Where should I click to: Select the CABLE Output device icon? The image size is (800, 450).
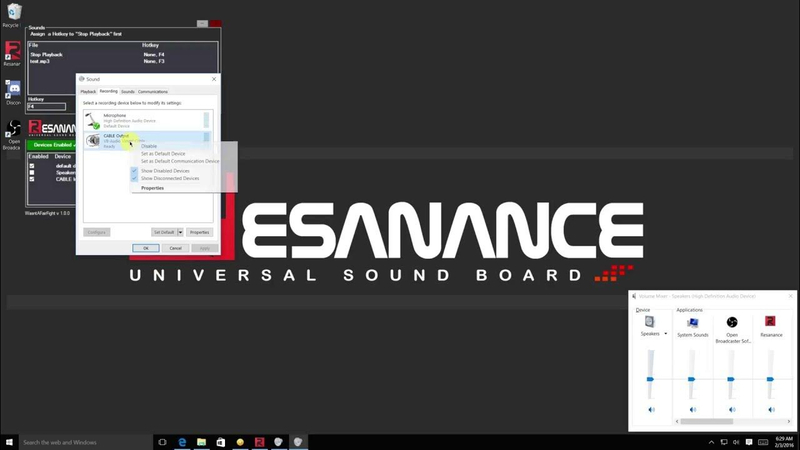pos(92,140)
